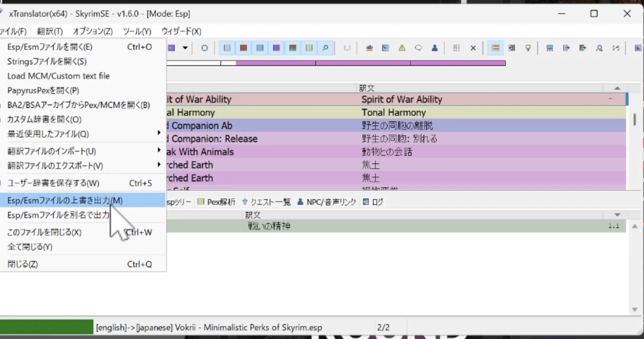Click sort arrow in lower panel header

617,215
